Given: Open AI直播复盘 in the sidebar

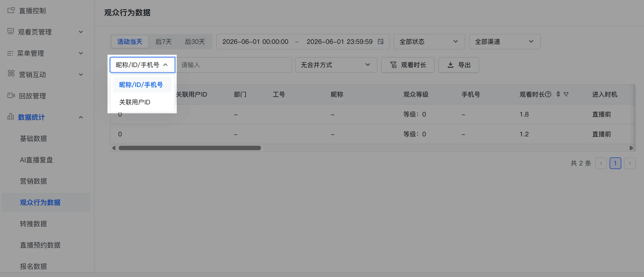Looking at the screenshot, I should pyautogui.click(x=36, y=160).
